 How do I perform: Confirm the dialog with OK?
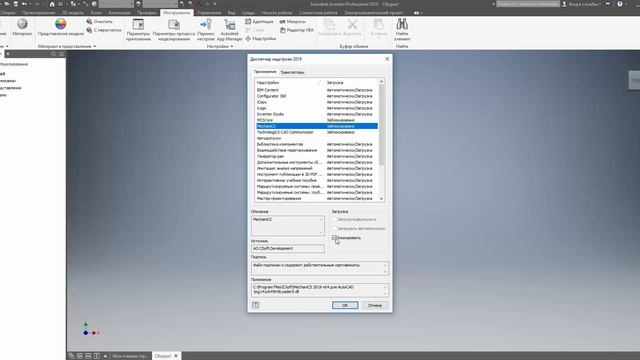click(345, 305)
